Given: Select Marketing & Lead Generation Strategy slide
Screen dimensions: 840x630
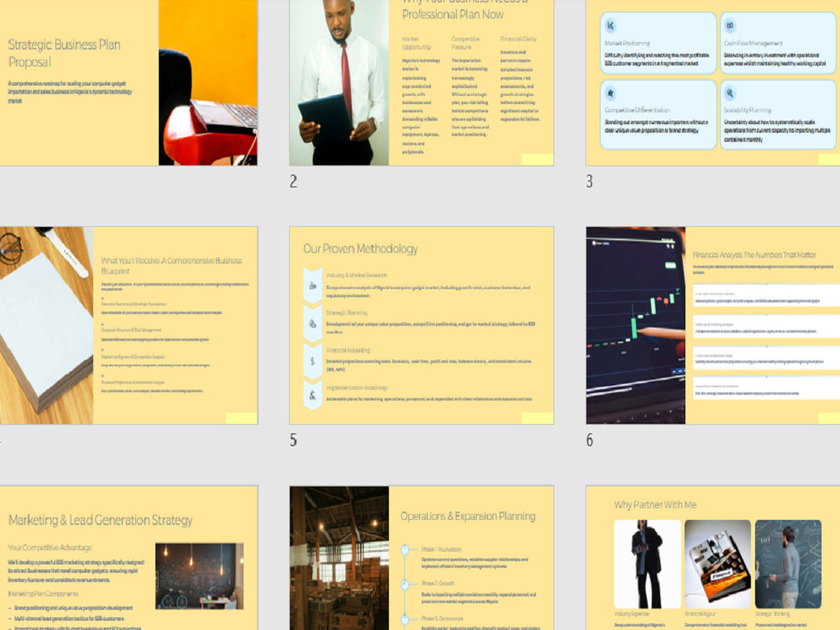Looking at the screenshot, I should 129,558.
